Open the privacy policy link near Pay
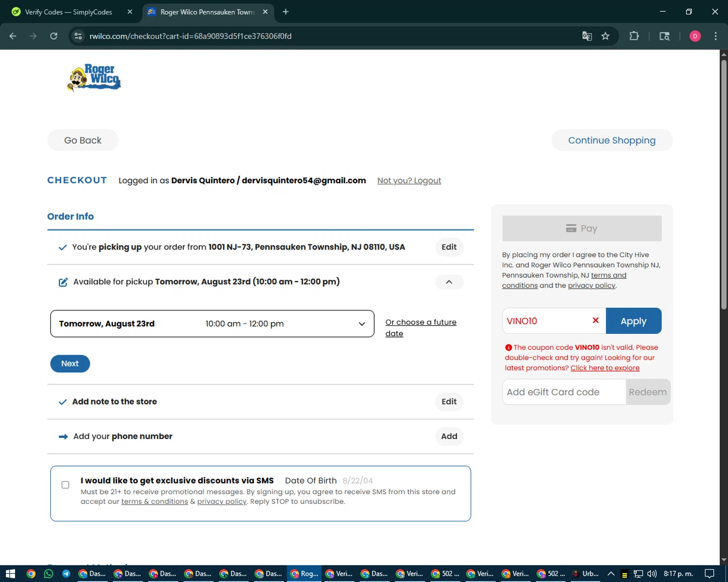Screen dimensions: 728x582 coord(592,285)
